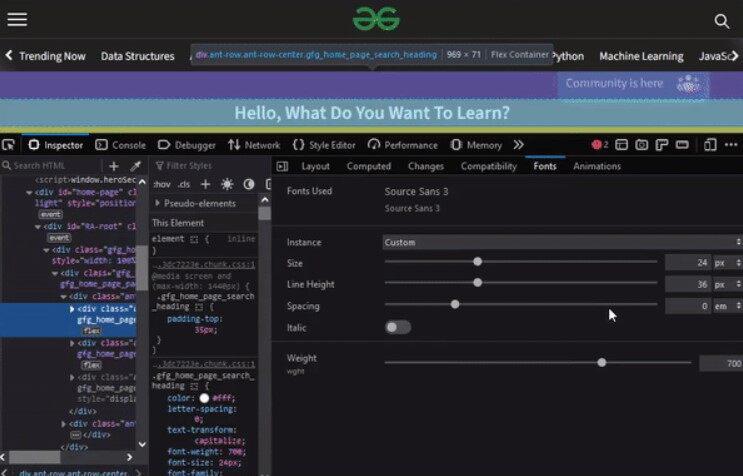Open the Animations sidebar tab

coord(597,166)
